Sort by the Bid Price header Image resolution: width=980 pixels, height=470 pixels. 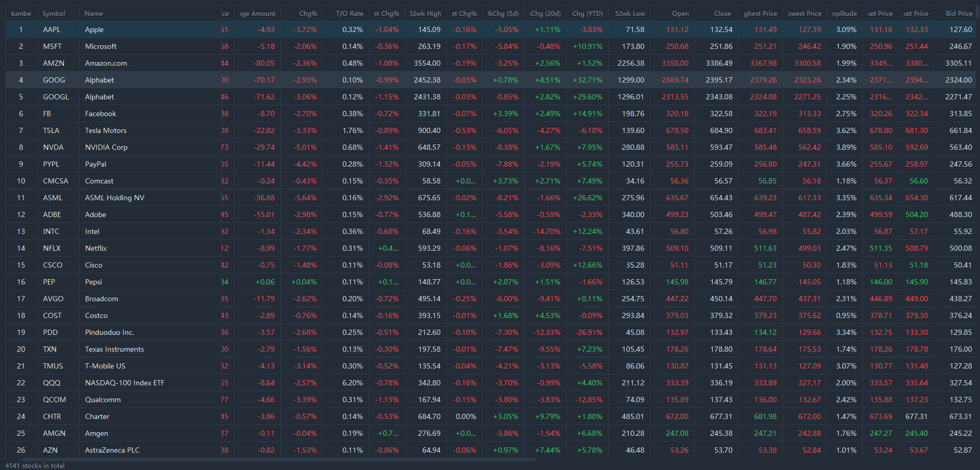tap(959, 13)
